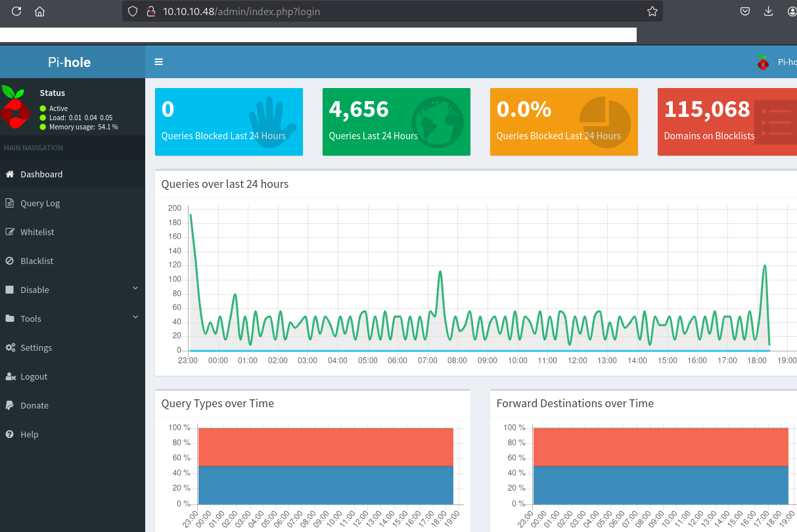The height and width of the screenshot is (532, 797).
Task: Click the Help question mark icon
Action: point(10,434)
